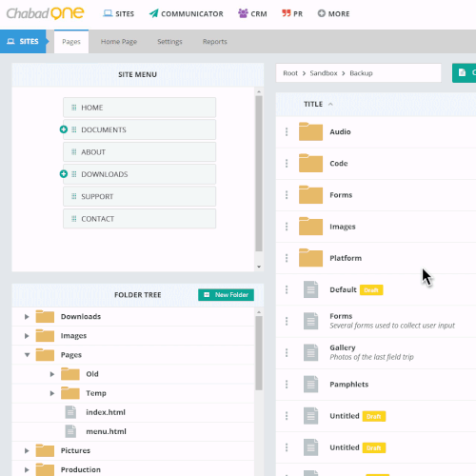The width and height of the screenshot is (476, 476).
Task: Click the CRM people icon
Action: 243,13
